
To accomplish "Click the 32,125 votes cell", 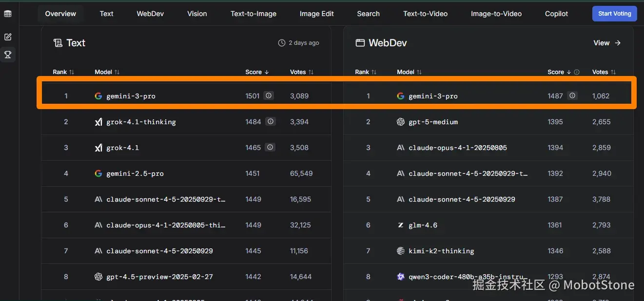I will pos(300,225).
